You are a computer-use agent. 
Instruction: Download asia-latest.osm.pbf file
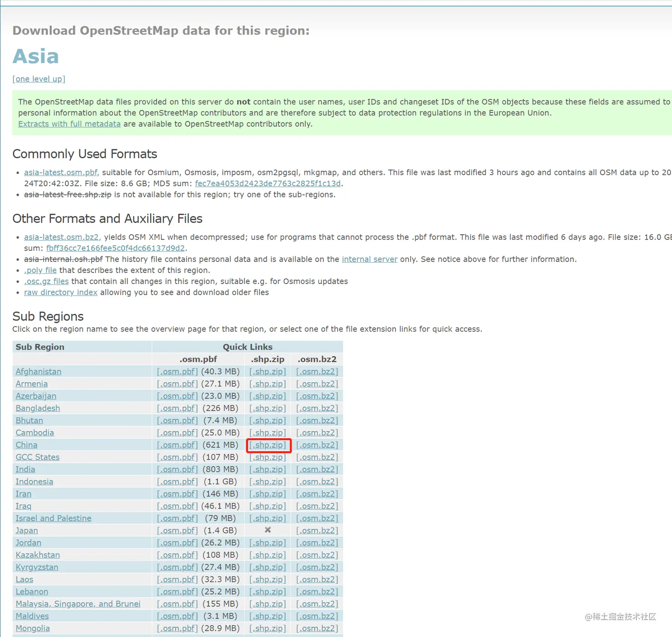[x=62, y=172]
